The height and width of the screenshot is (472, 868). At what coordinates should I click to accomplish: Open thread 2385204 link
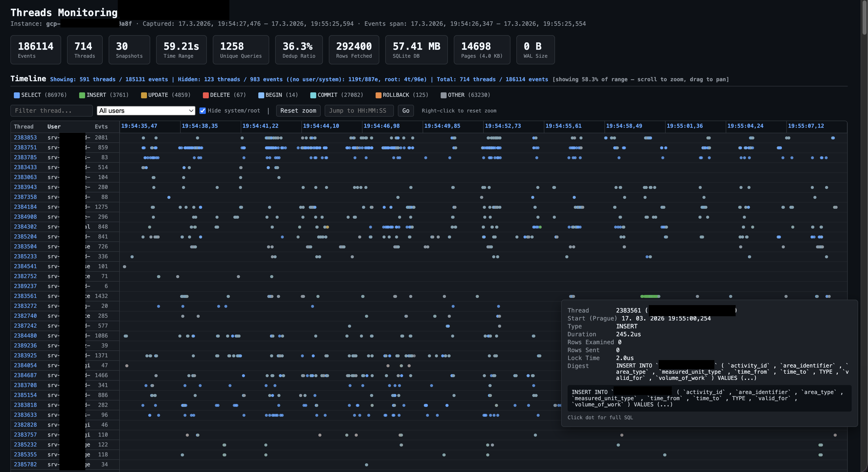25,237
